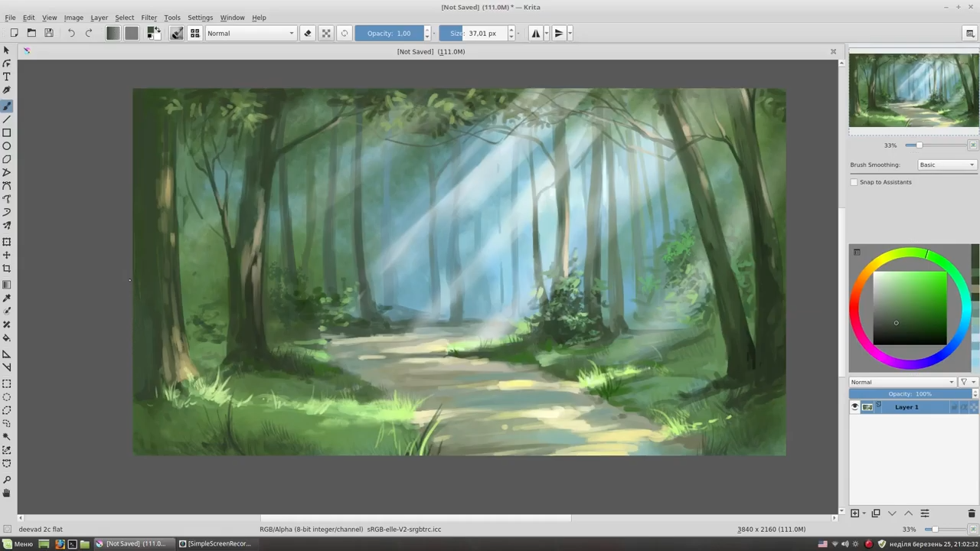Toggle eraser mode in toolbar
Screen dimensions: 980x551
pos(308,33)
